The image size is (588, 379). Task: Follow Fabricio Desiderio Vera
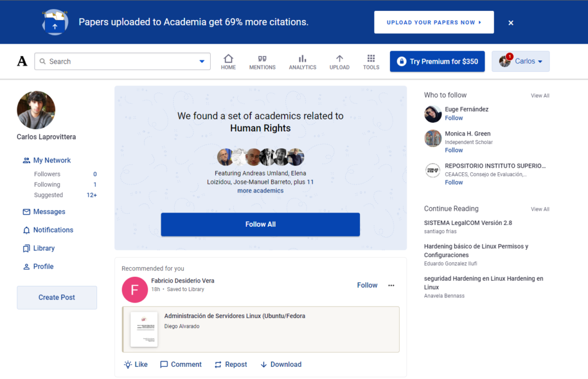click(367, 285)
